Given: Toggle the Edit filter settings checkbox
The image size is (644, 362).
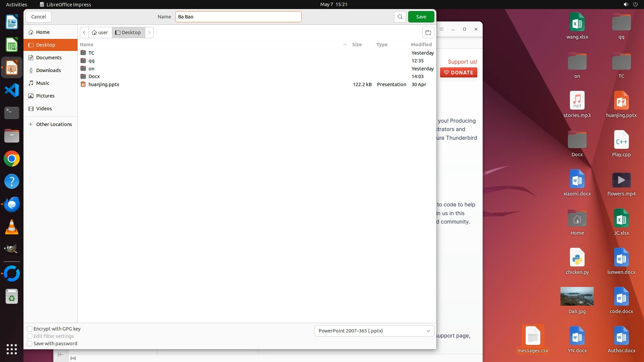Looking at the screenshot, I should click(x=30, y=336).
